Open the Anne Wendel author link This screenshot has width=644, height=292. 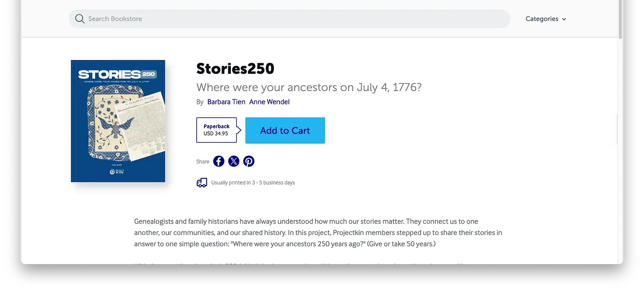[x=269, y=102]
